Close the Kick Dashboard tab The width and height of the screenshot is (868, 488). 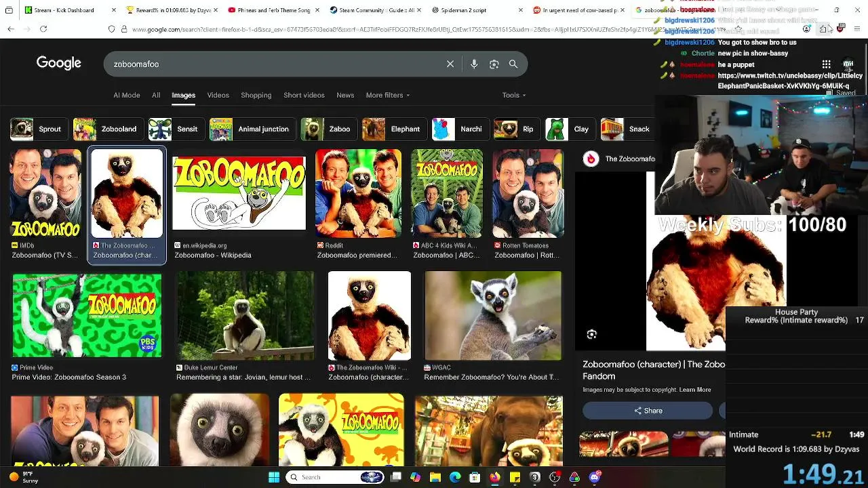click(x=114, y=10)
